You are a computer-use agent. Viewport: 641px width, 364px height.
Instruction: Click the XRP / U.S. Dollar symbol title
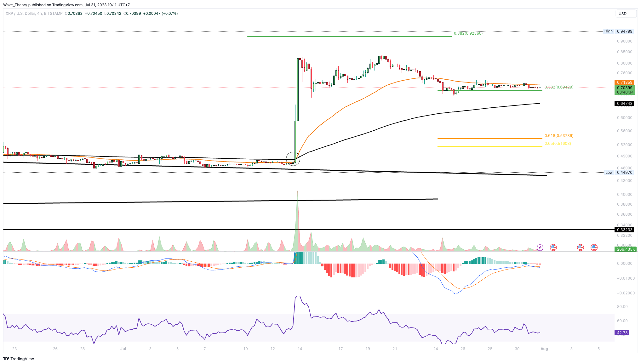coord(20,14)
